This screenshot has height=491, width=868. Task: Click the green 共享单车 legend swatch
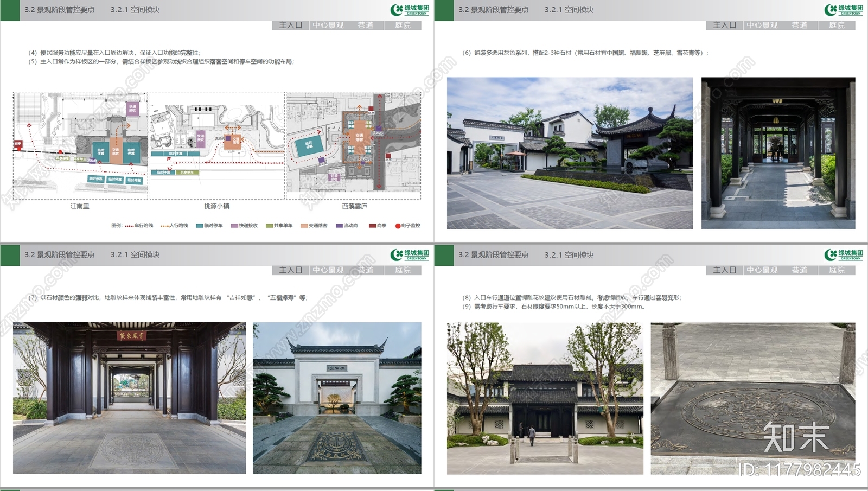coord(269,226)
